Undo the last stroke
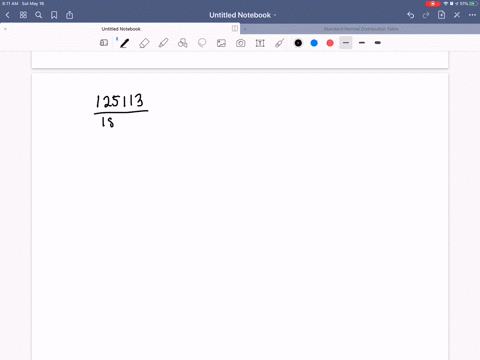 (x=411, y=15)
